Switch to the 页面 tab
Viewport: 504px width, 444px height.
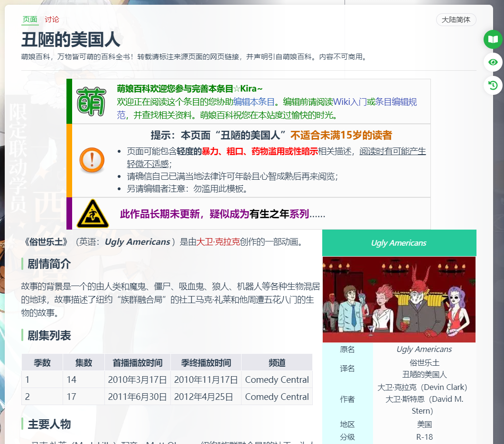tap(30, 19)
